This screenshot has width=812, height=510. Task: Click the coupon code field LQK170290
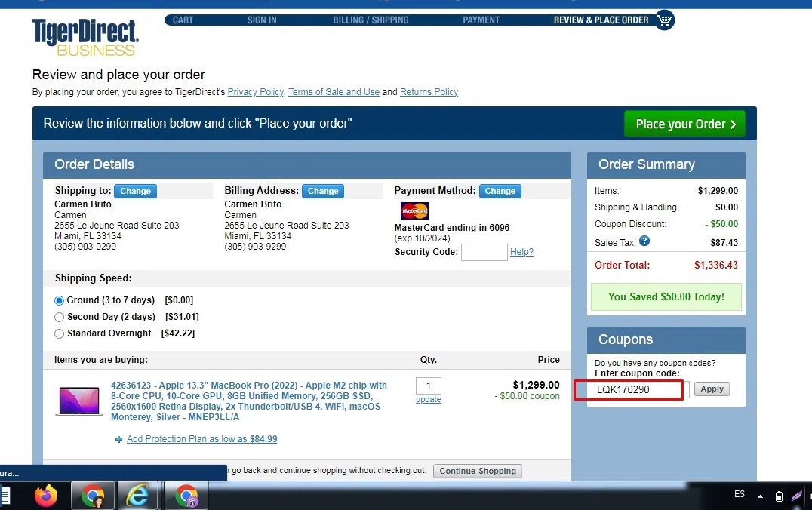[642, 389]
